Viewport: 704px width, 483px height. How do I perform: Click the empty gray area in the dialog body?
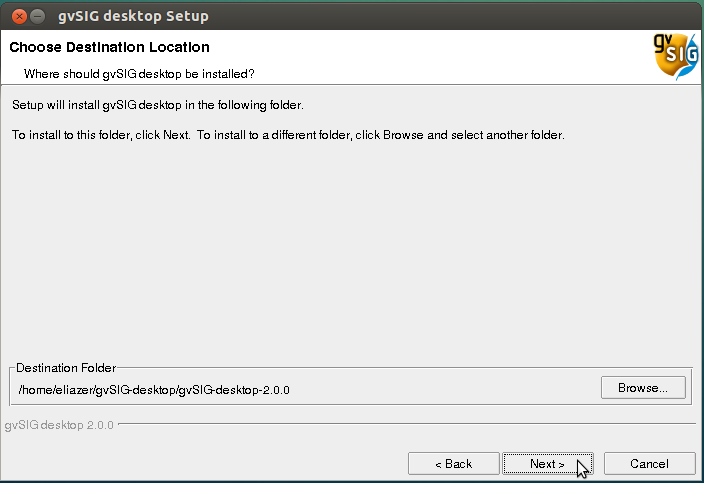pos(350,250)
